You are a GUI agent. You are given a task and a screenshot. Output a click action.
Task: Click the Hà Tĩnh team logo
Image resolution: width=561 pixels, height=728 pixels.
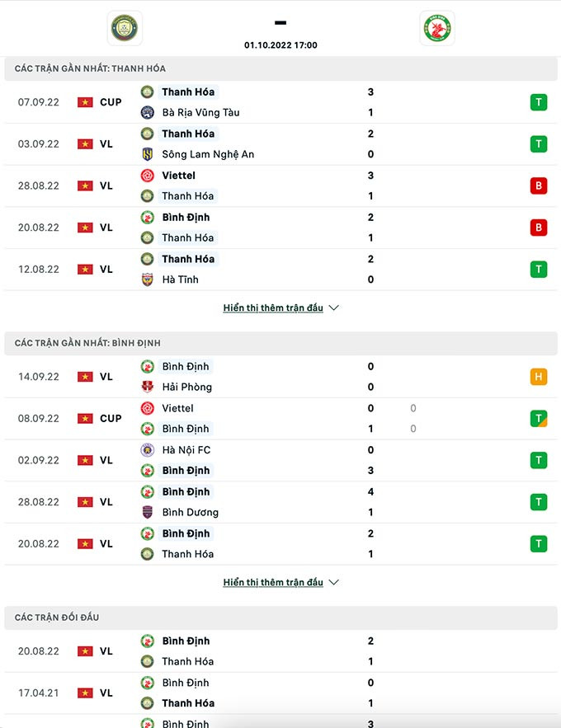(x=148, y=279)
